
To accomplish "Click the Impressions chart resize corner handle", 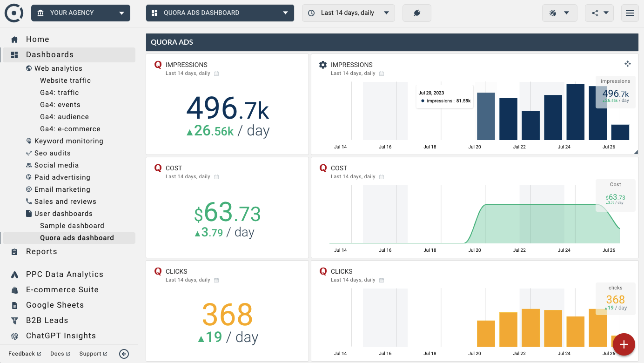I will 636,152.
